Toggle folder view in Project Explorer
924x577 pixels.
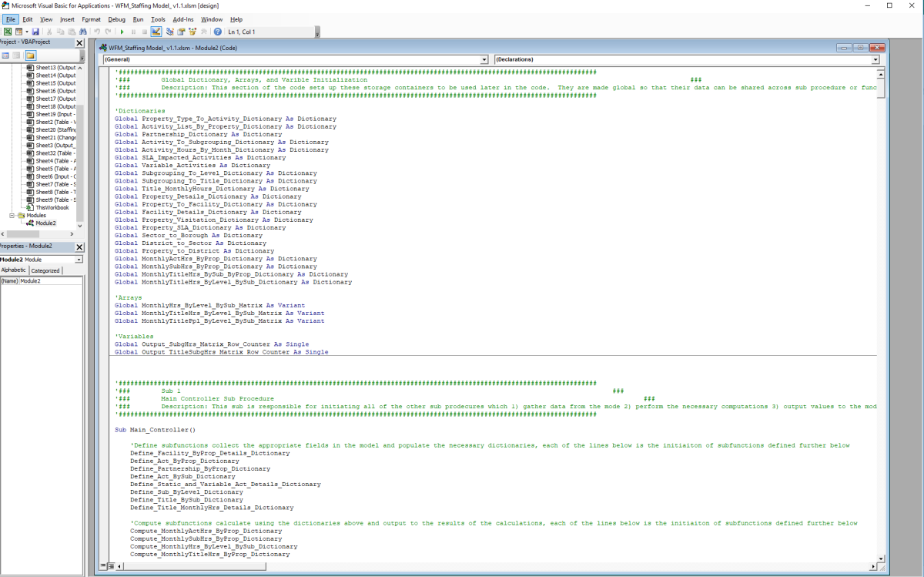point(29,55)
